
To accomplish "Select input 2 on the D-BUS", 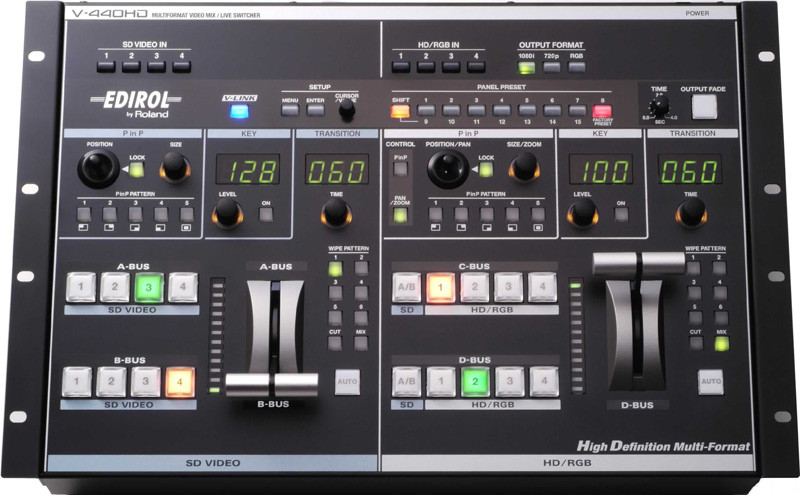I will (475, 382).
